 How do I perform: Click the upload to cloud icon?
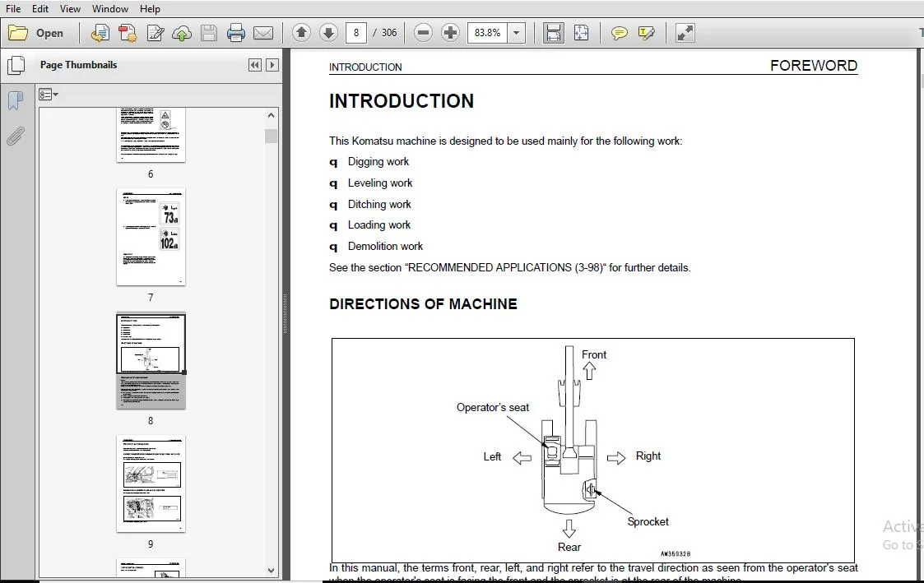click(x=182, y=33)
